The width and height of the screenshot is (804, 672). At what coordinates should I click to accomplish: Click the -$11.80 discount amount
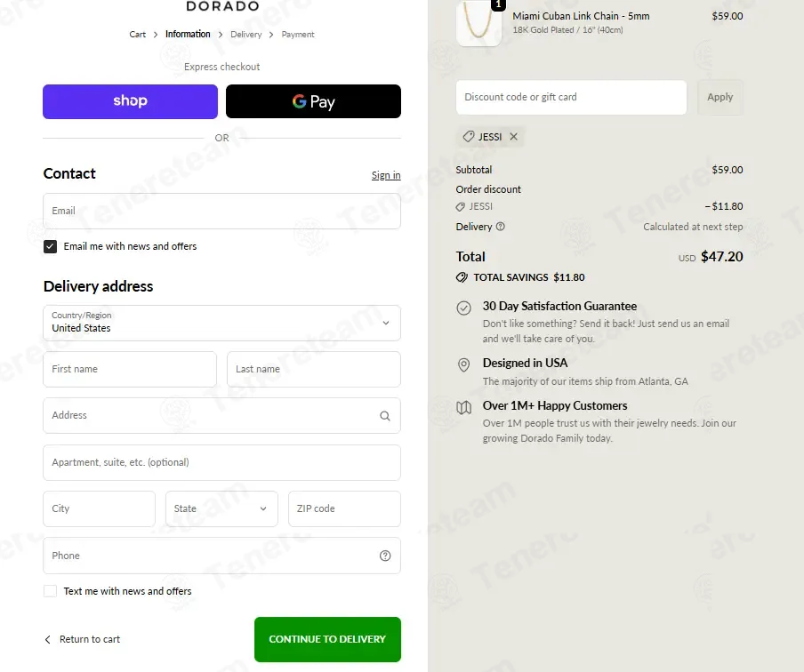[x=724, y=206]
